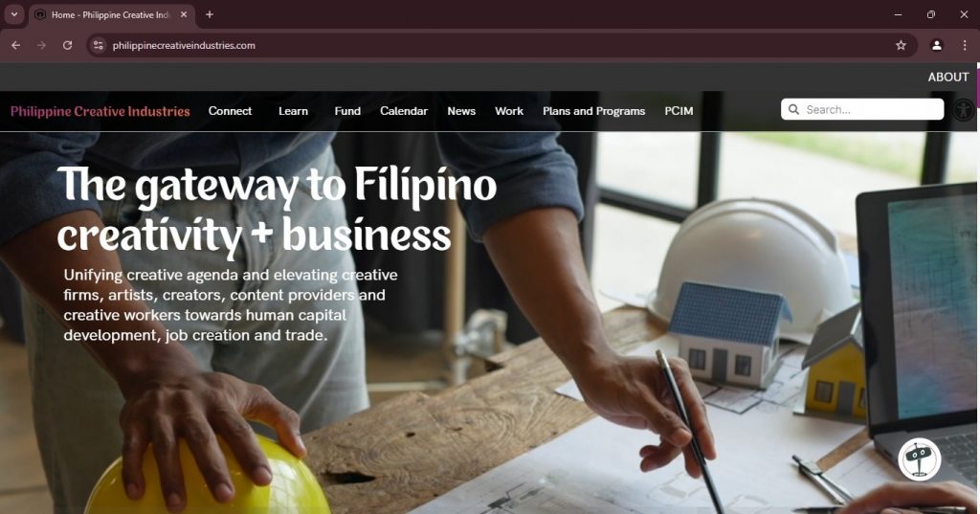Open Plans and Programs
Screen dimensions: 980x514
pyautogui.click(x=593, y=111)
